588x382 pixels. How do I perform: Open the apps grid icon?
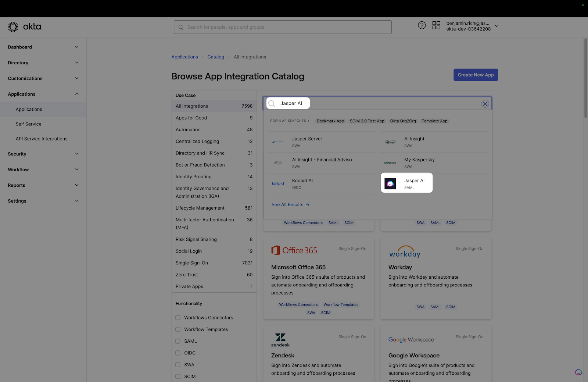click(436, 25)
